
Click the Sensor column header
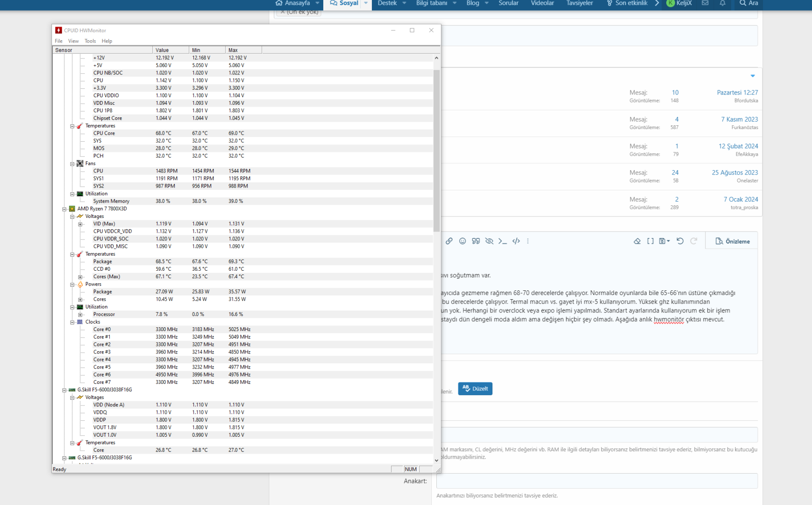(102, 50)
